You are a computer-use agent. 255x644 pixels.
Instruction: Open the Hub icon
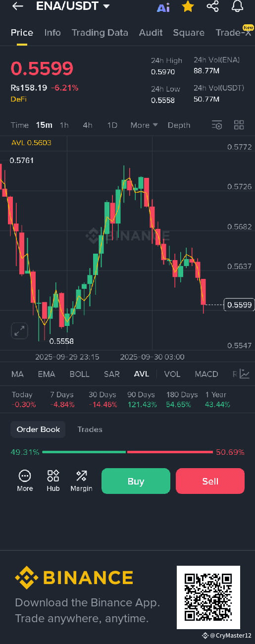pos(53,481)
